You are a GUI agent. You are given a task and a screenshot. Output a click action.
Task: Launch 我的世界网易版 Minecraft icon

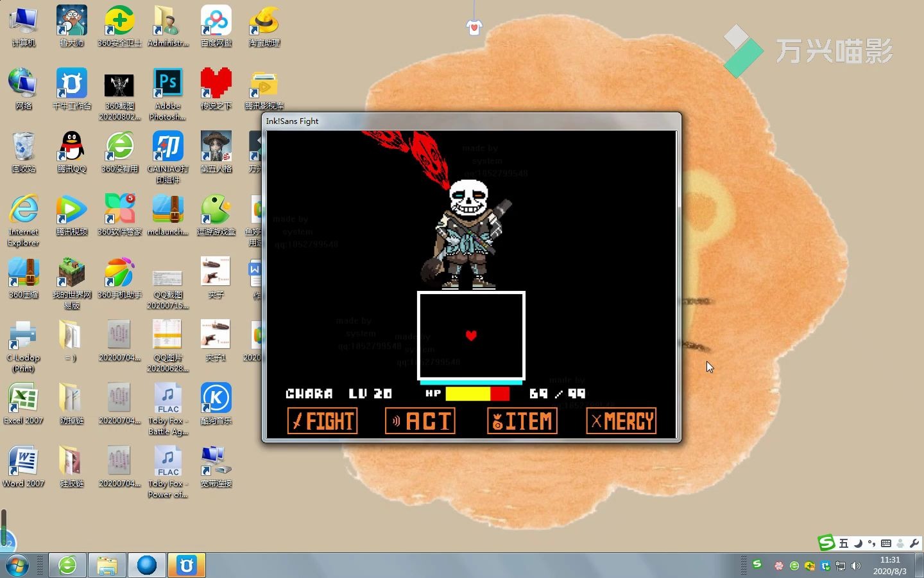[72, 284]
